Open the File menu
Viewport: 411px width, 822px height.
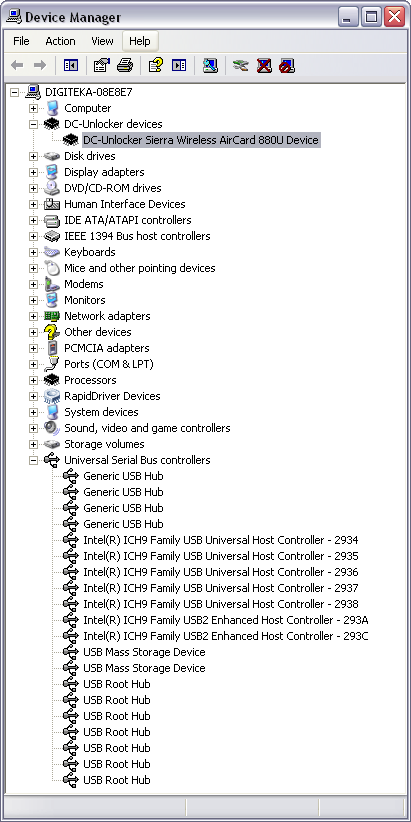(21, 41)
